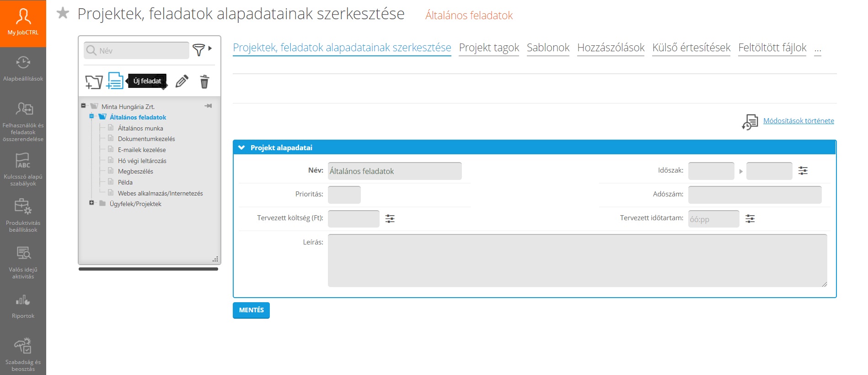Mark page as favorite with star
868x375 pixels.
(x=63, y=13)
